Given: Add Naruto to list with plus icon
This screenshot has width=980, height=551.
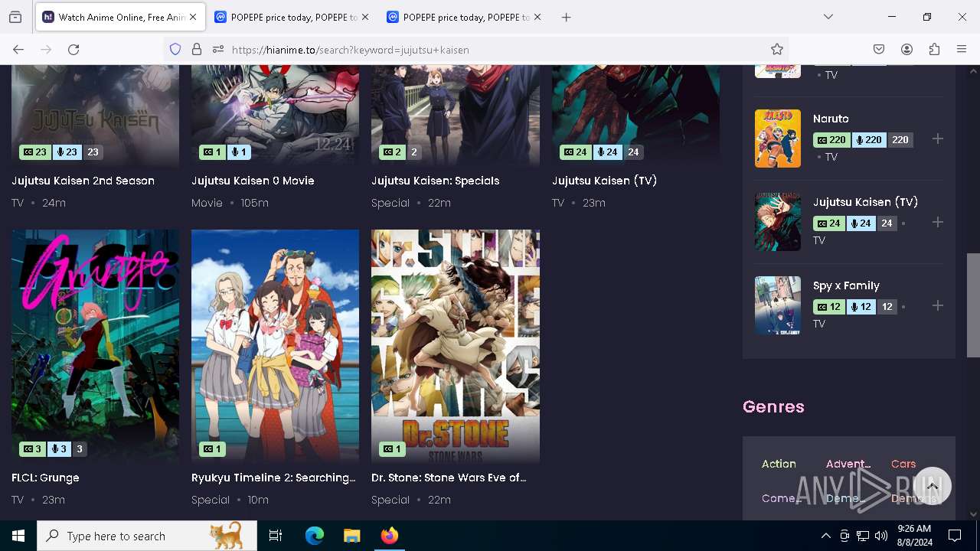Looking at the screenshot, I should click(x=938, y=139).
